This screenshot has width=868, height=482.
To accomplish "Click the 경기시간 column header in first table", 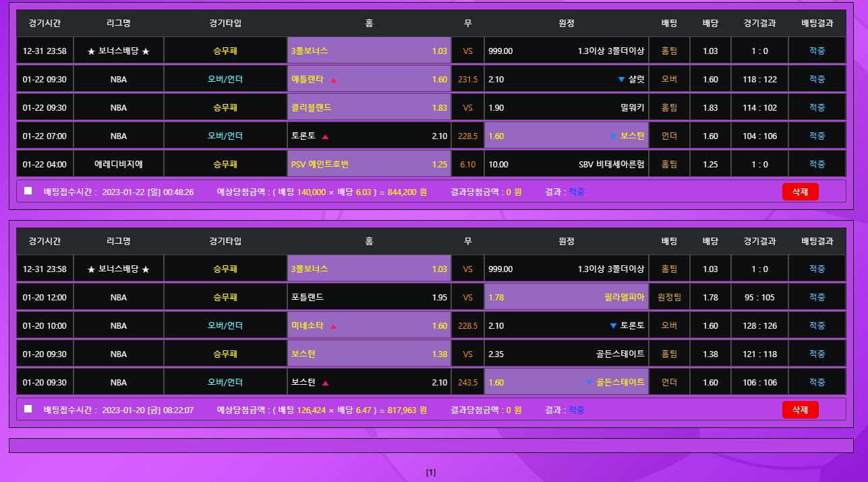I will pyautogui.click(x=45, y=23).
